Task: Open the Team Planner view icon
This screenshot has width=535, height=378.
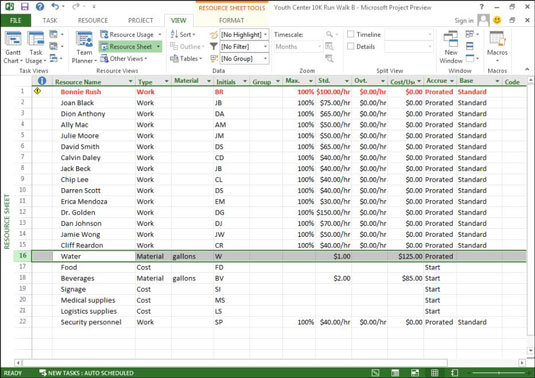Action: (84, 39)
